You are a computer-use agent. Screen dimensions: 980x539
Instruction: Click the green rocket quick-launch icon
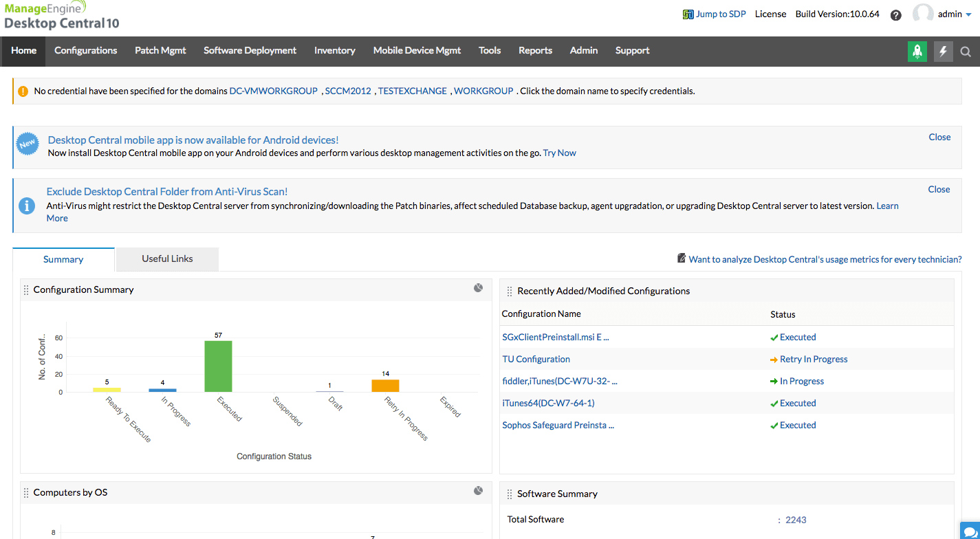[917, 52]
